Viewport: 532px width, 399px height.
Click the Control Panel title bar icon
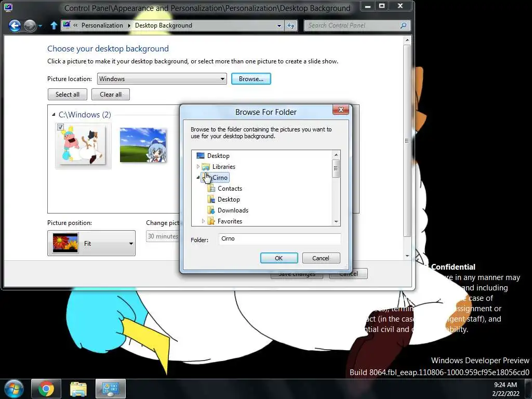pos(8,7)
